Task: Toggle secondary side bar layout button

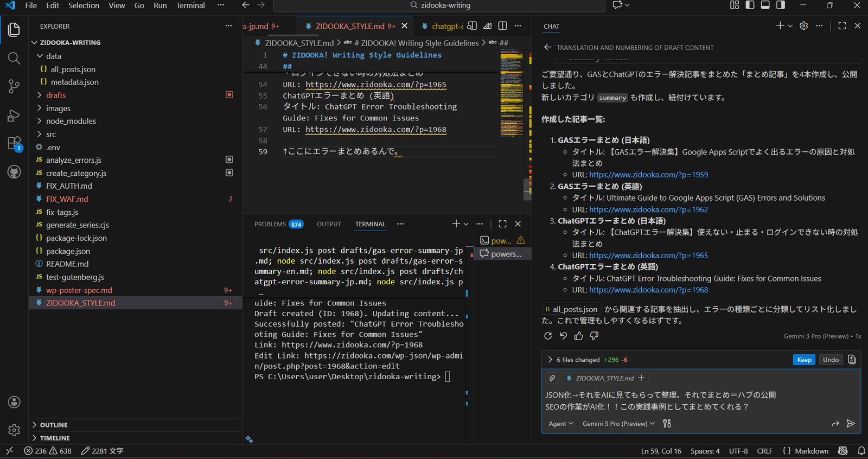Action: (780, 5)
